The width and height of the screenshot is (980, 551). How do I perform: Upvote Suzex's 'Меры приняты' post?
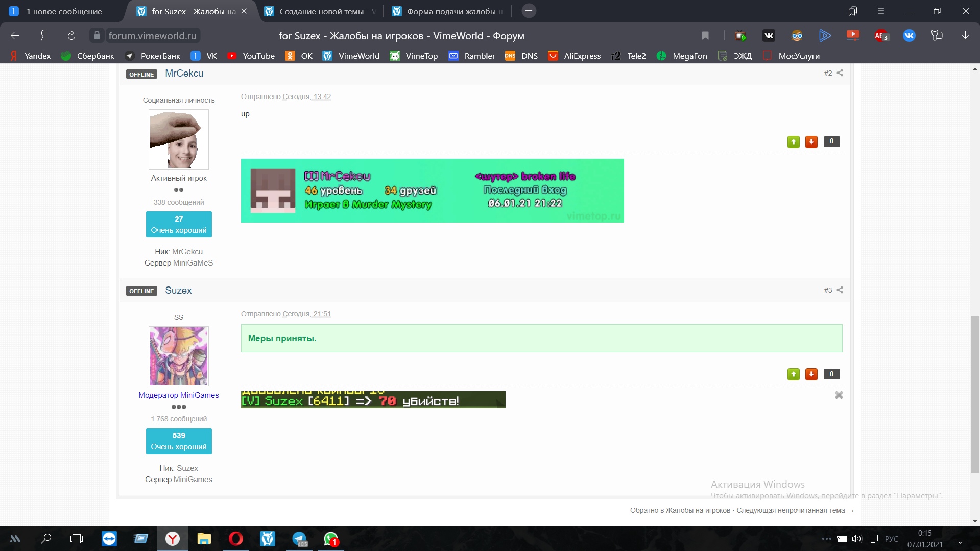point(793,374)
